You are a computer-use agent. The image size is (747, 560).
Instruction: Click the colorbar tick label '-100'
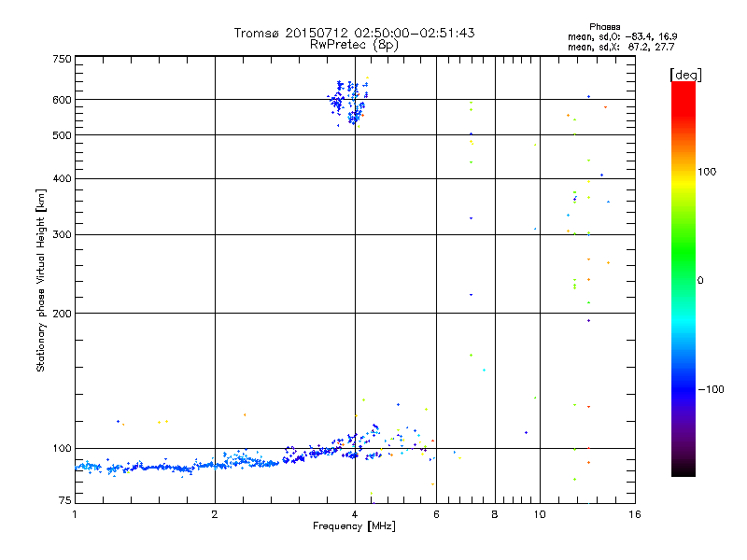[x=712, y=389]
